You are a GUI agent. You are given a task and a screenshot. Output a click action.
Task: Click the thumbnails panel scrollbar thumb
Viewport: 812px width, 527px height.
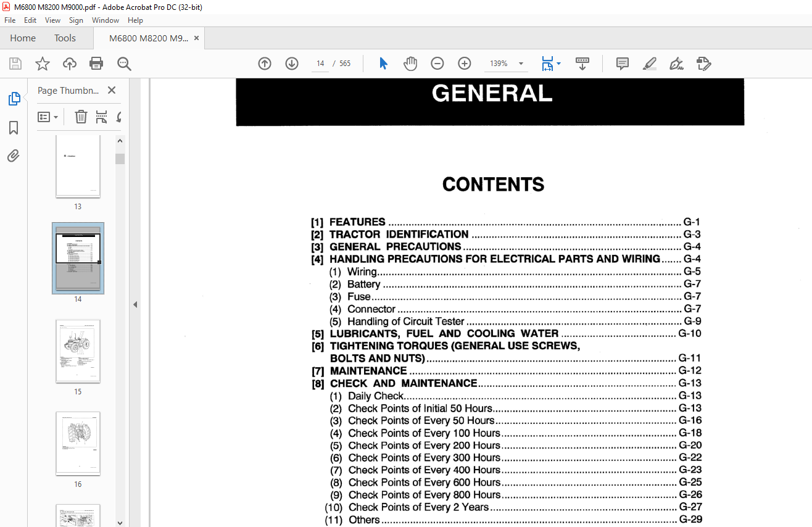click(x=120, y=159)
